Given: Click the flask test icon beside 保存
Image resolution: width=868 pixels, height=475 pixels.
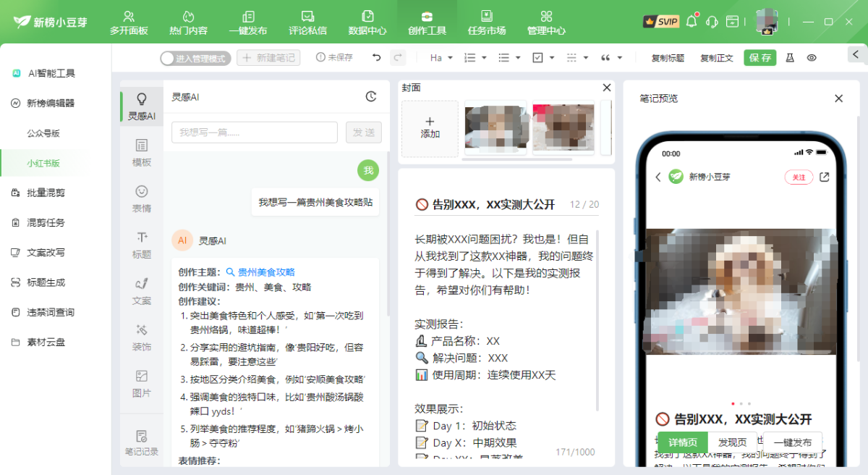Looking at the screenshot, I should (x=790, y=58).
